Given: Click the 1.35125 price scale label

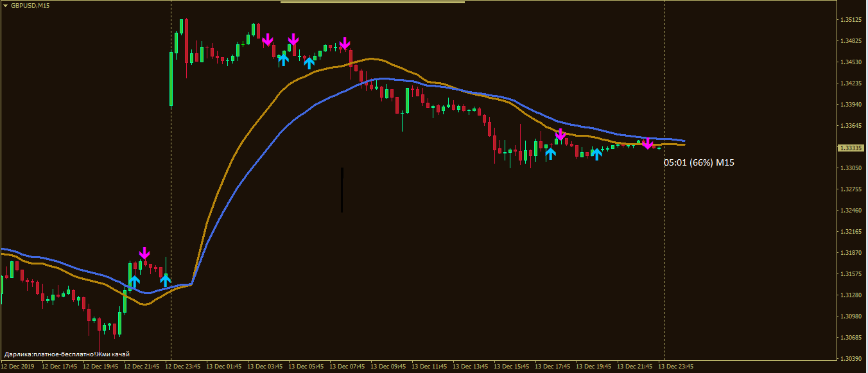Looking at the screenshot, I should 851,20.
